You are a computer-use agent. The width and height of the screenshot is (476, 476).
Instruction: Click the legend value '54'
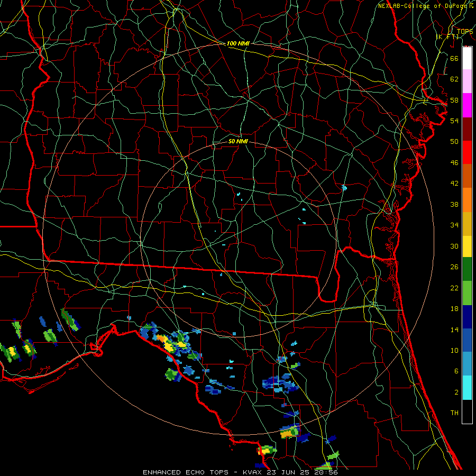[x=454, y=121]
